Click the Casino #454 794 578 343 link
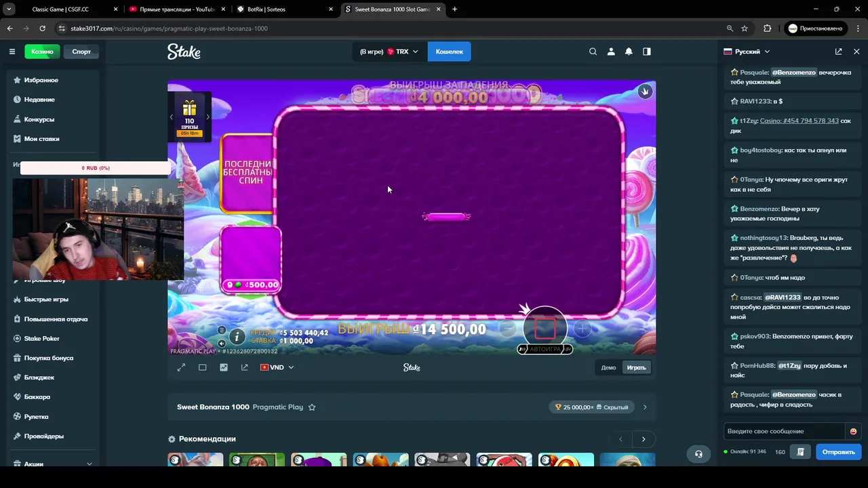 point(800,121)
